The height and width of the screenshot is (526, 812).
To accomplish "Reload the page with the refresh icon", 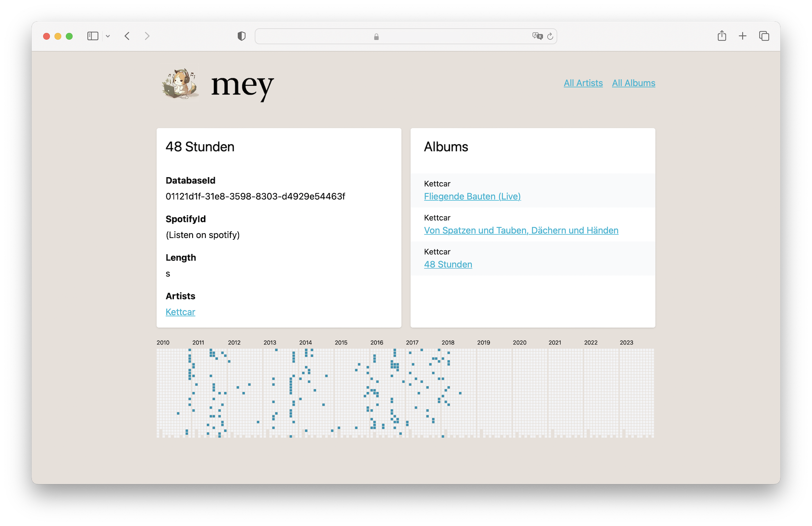I will tap(550, 36).
